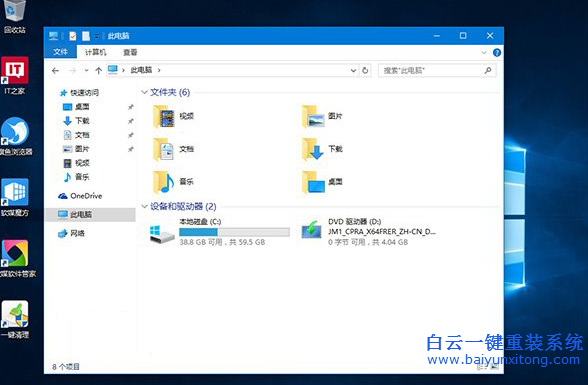Open the 旗鱼浏览器 browser shortcut
Viewport: 588px width, 385px height.
(x=15, y=136)
